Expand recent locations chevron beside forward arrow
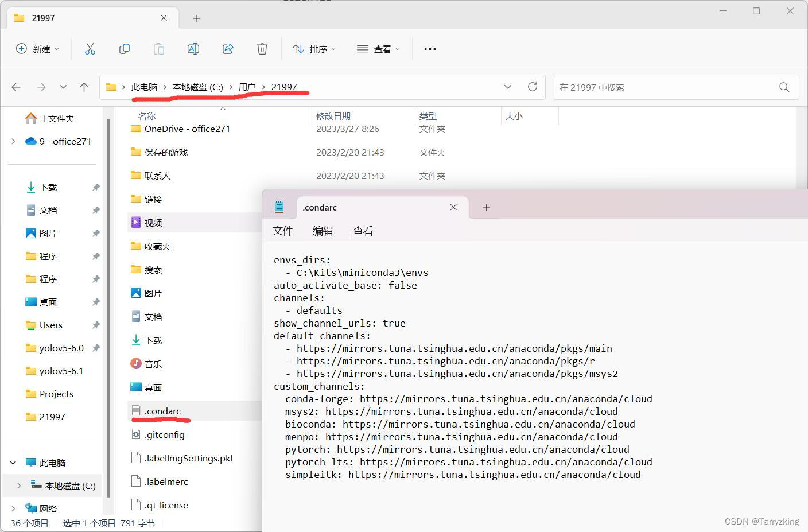The width and height of the screenshot is (808, 532). (63, 87)
